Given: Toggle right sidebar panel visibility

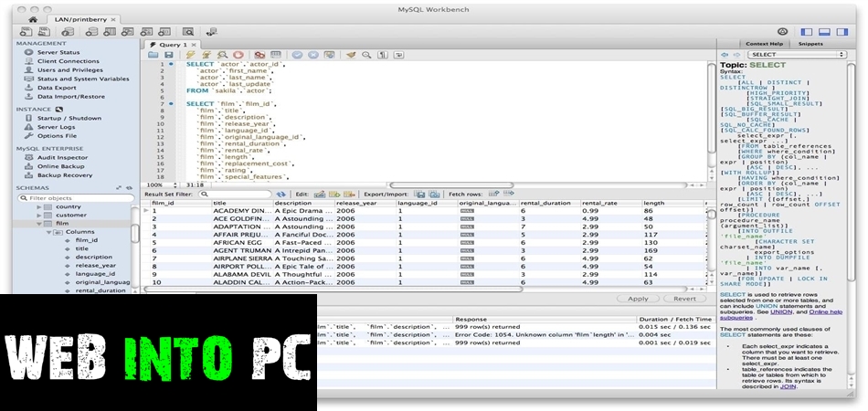Looking at the screenshot, I should pos(842,32).
